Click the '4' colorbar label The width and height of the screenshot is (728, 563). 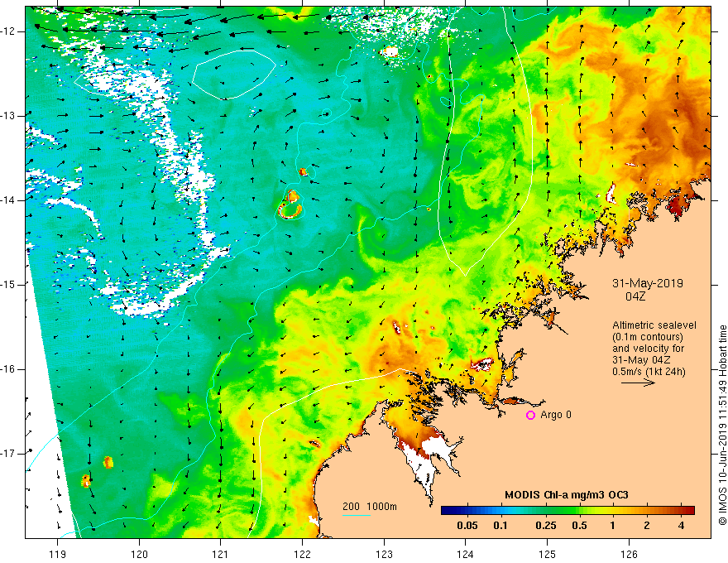[x=681, y=526]
